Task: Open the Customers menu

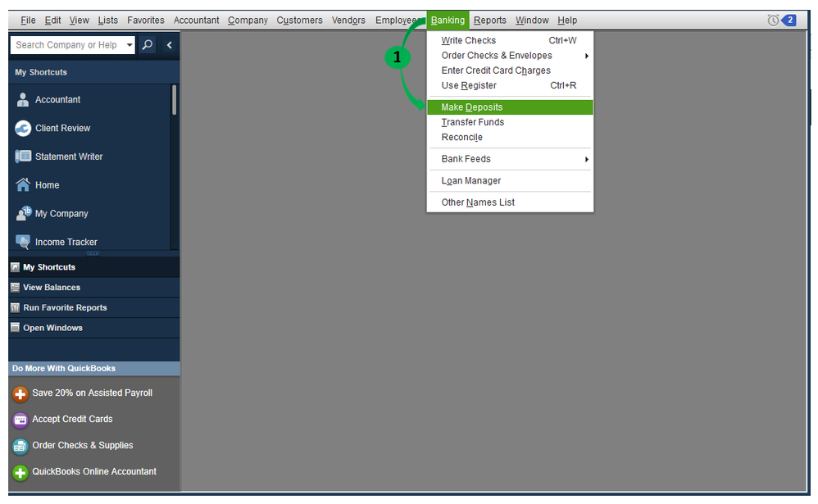Action: click(299, 20)
